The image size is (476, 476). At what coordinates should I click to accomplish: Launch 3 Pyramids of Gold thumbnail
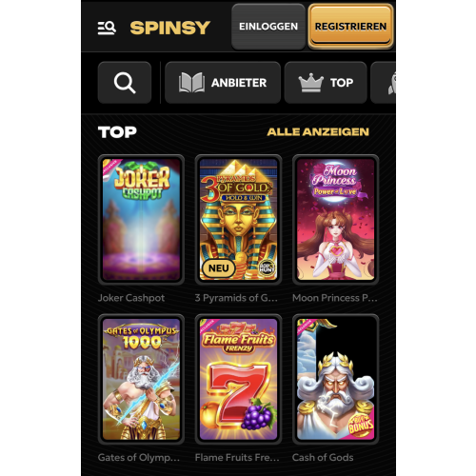[x=238, y=220]
